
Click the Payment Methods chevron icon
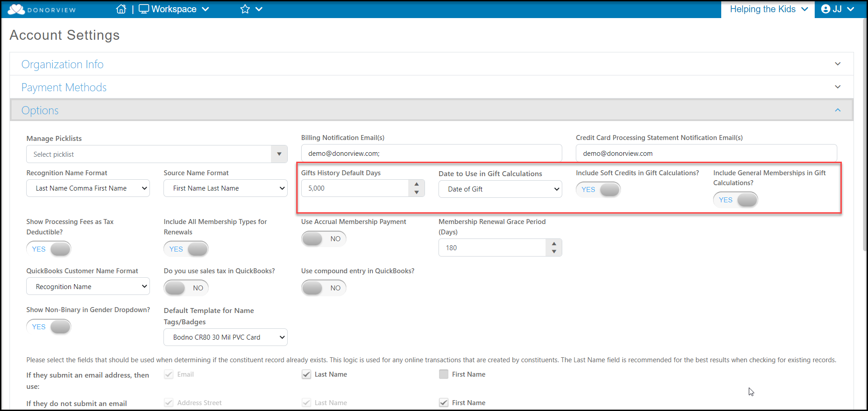point(838,87)
